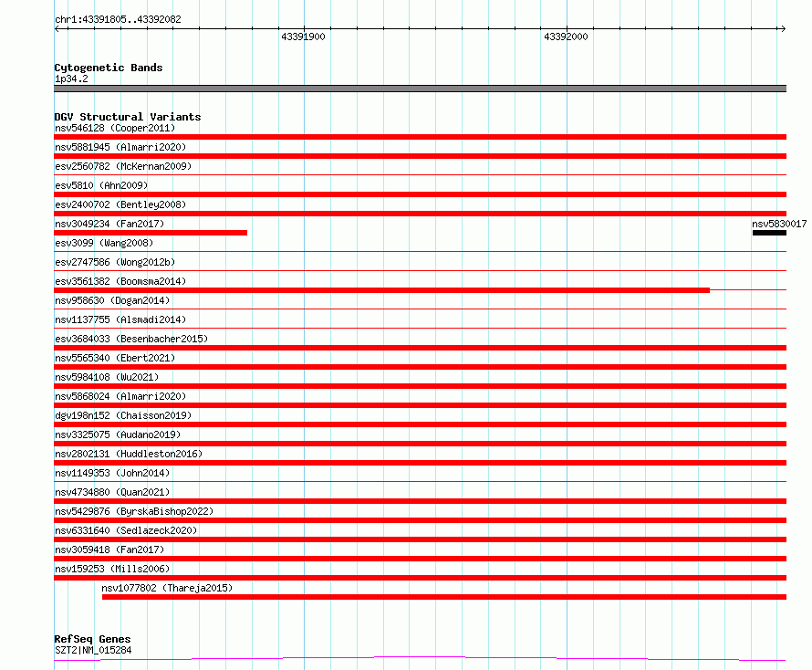Click the left arrow of the ruler

click(57, 28)
